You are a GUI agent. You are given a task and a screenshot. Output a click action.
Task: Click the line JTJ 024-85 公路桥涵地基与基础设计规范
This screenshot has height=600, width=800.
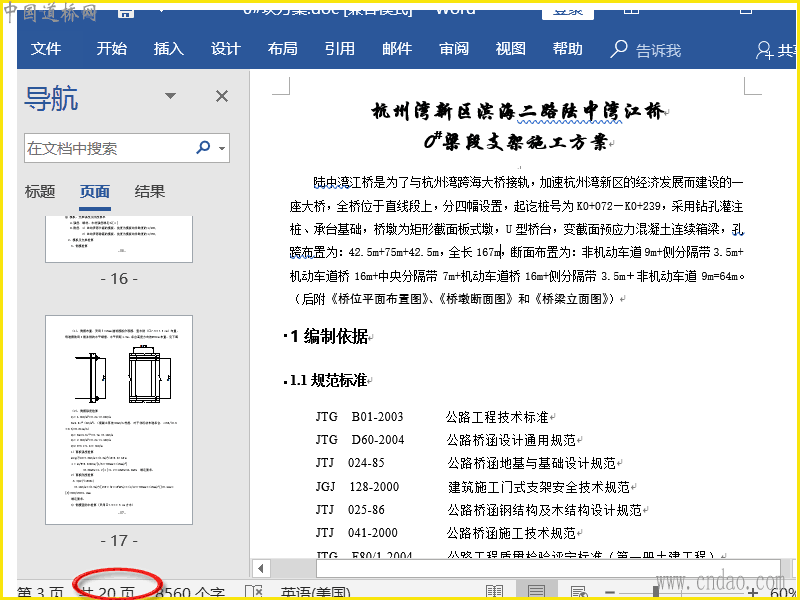point(465,463)
